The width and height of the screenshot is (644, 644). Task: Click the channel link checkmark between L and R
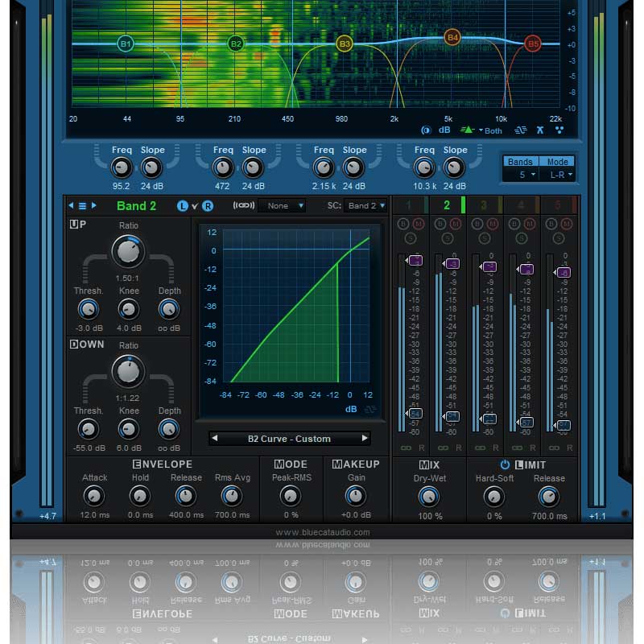coord(195,206)
